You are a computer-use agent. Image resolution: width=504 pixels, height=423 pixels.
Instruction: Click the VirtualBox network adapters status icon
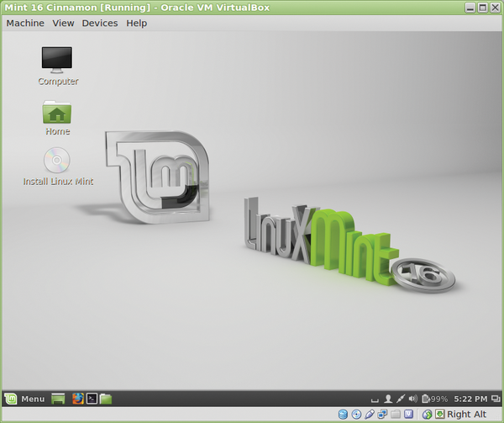382,415
